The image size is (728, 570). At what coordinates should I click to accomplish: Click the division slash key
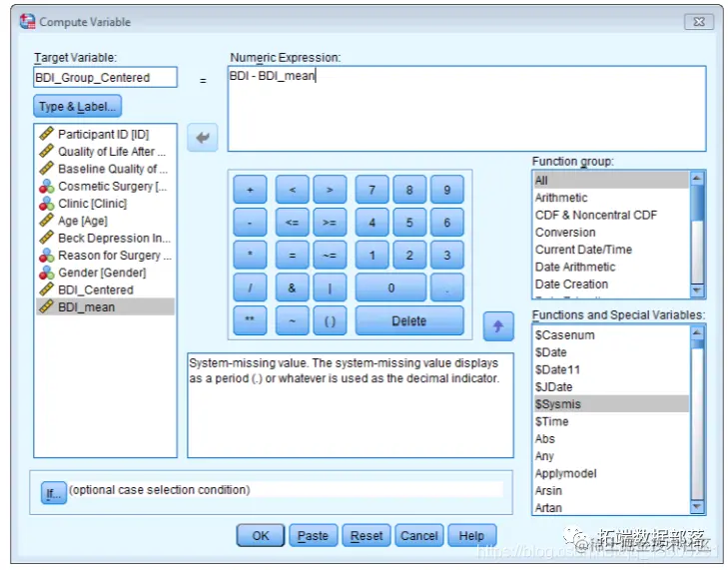click(x=250, y=287)
